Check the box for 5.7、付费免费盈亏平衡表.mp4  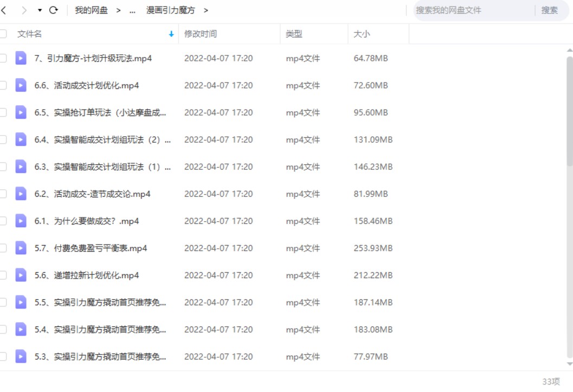(x=3, y=248)
